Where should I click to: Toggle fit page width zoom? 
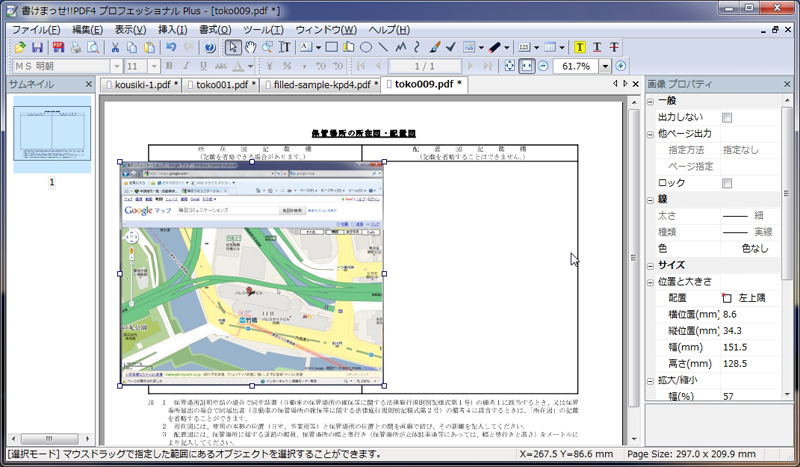pos(527,66)
